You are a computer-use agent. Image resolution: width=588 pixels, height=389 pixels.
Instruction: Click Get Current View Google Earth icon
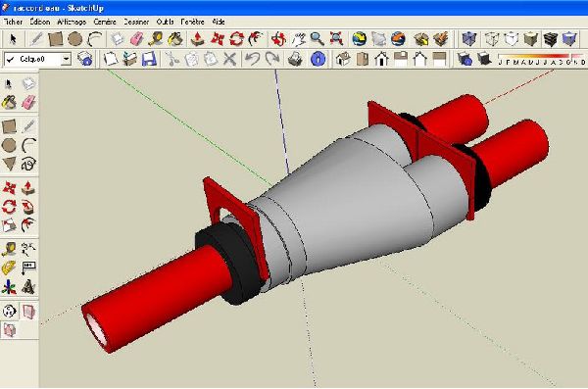tap(360, 39)
